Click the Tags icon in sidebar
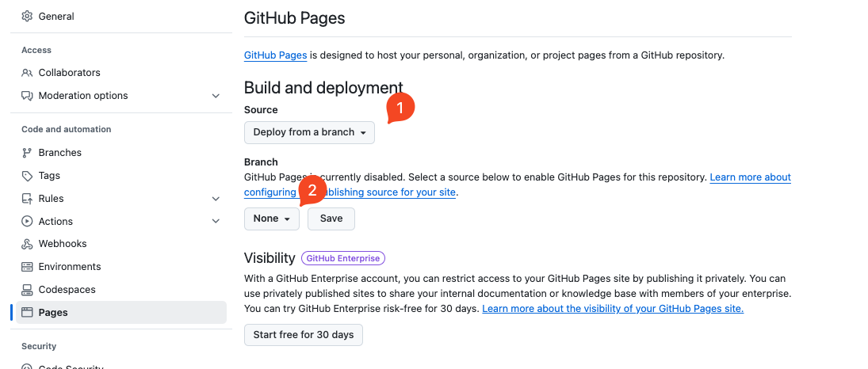 click(27, 176)
